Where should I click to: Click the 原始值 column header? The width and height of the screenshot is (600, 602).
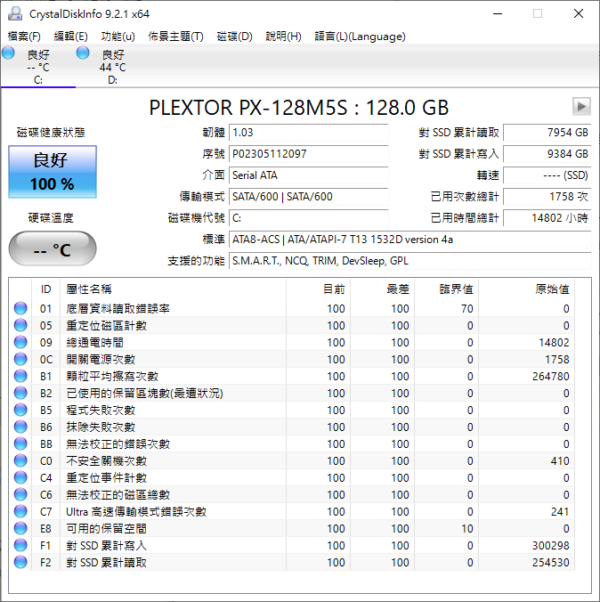point(526,289)
